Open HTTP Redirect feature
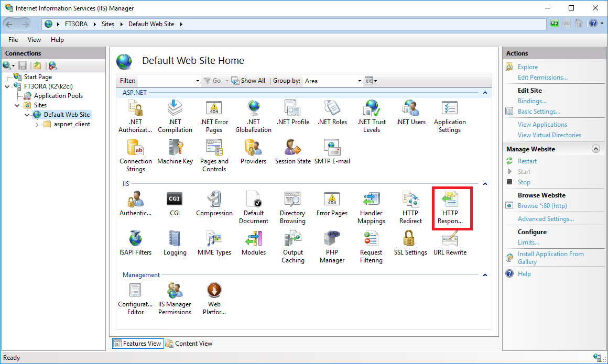 410,207
